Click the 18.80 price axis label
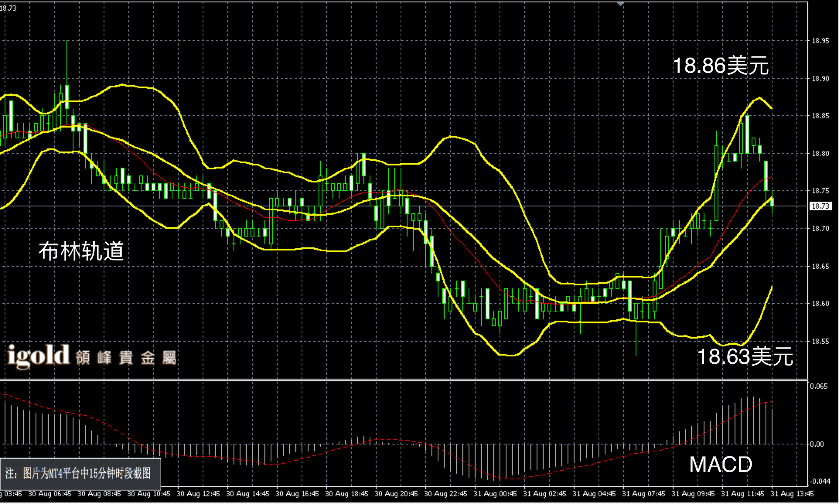This screenshot has width=839, height=504. (820, 154)
